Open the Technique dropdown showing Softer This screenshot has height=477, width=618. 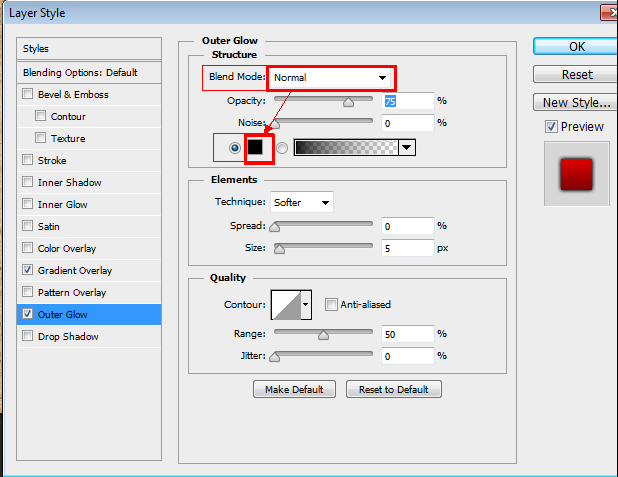pos(302,202)
